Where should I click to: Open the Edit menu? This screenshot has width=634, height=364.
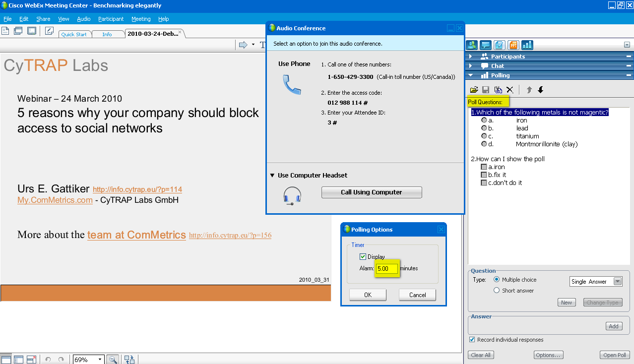[x=24, y=19]
